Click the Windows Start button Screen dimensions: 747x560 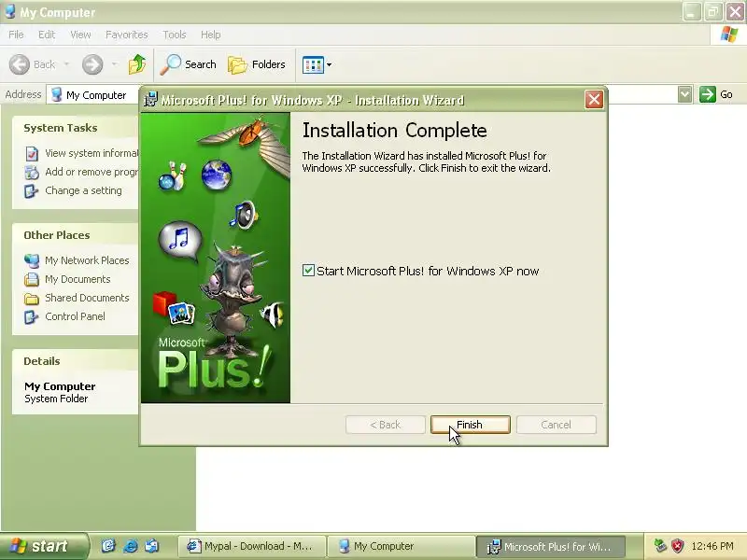(x=44, y=546)
